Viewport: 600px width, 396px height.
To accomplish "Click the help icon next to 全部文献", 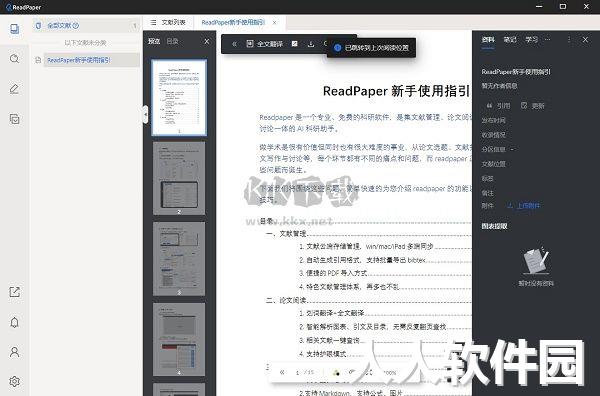I will tap(75, 26).
